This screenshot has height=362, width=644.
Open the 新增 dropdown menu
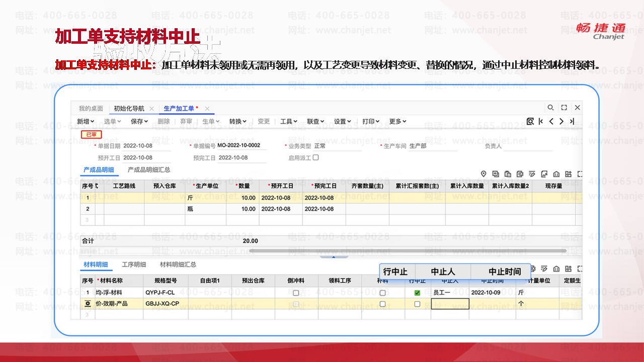[x=86, y=121]
